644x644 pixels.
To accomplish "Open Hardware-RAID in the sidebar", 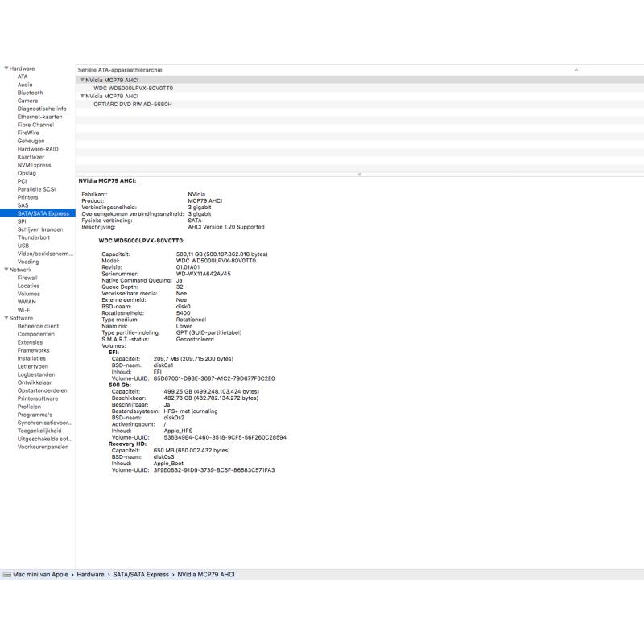I will (38, 149).
